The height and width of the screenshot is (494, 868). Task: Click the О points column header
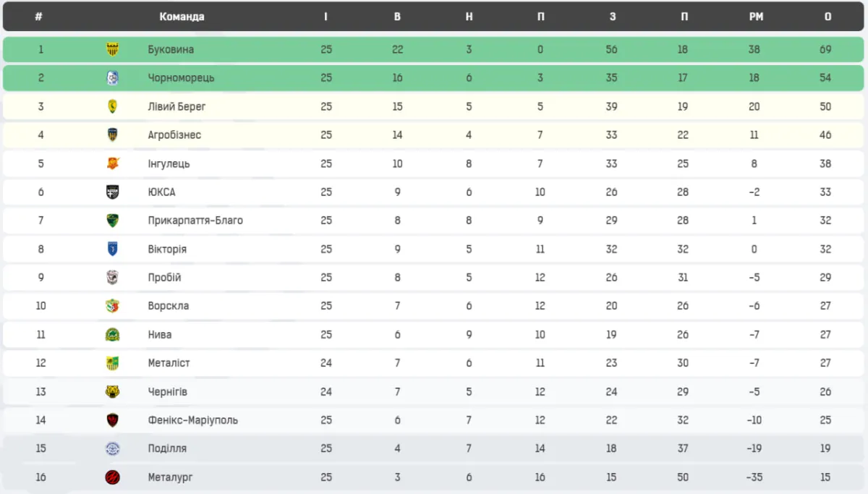click(x=827, y=17)
